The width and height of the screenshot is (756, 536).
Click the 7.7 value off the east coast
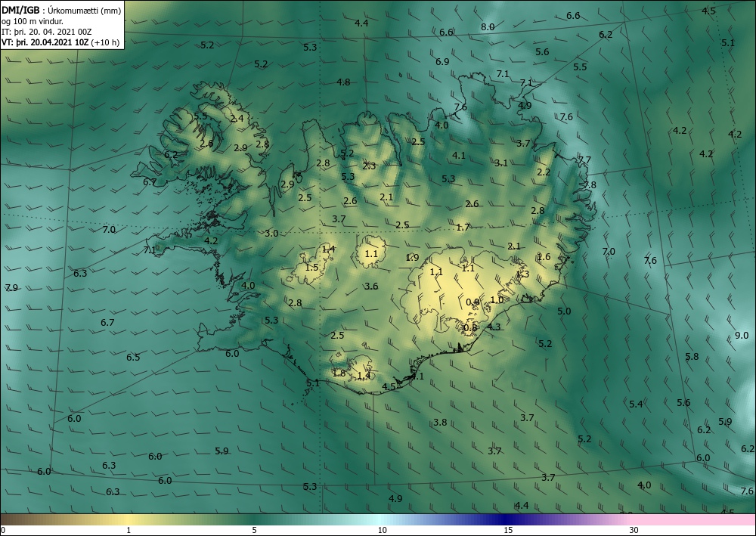584,160
